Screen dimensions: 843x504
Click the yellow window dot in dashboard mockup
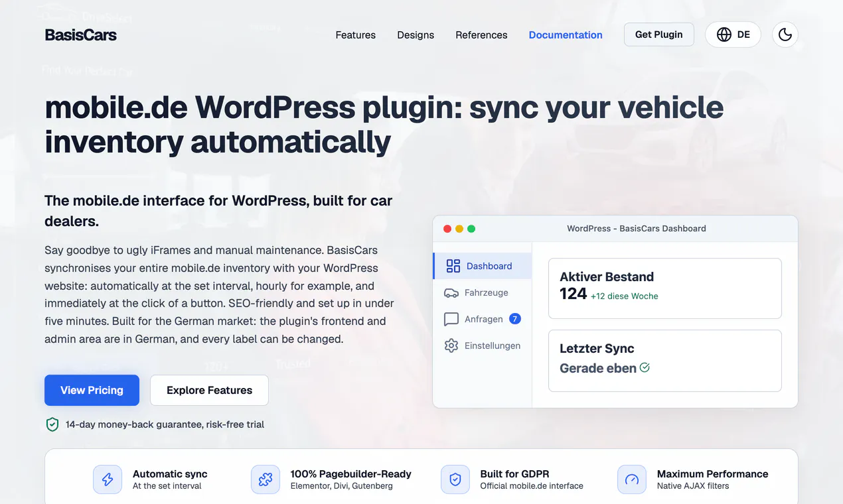(459, 229)
